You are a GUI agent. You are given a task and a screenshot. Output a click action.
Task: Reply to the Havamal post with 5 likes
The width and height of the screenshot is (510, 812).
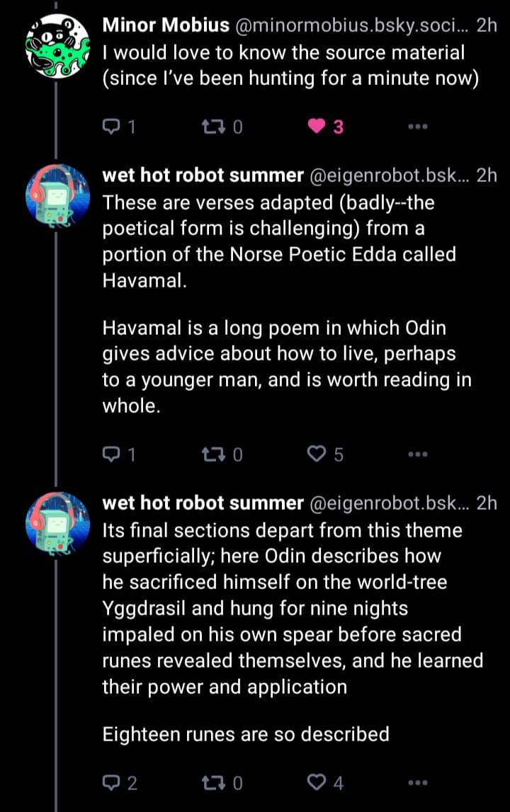coord(112,454)
